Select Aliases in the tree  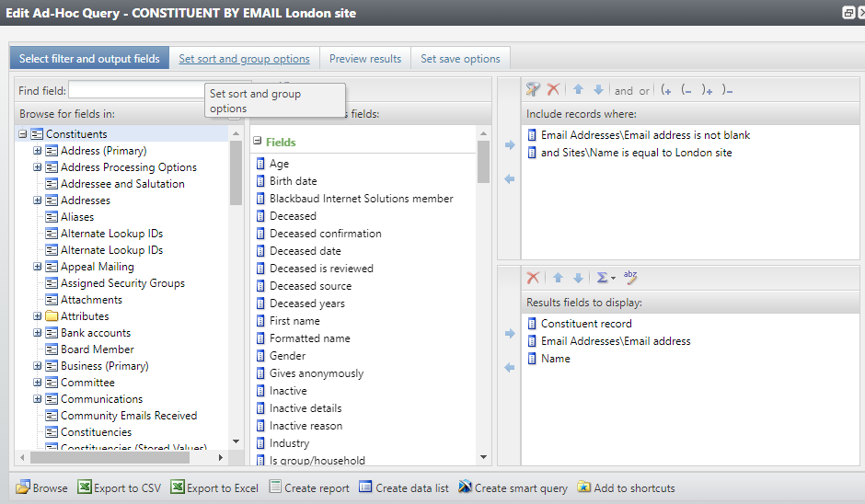click(77, 217)
